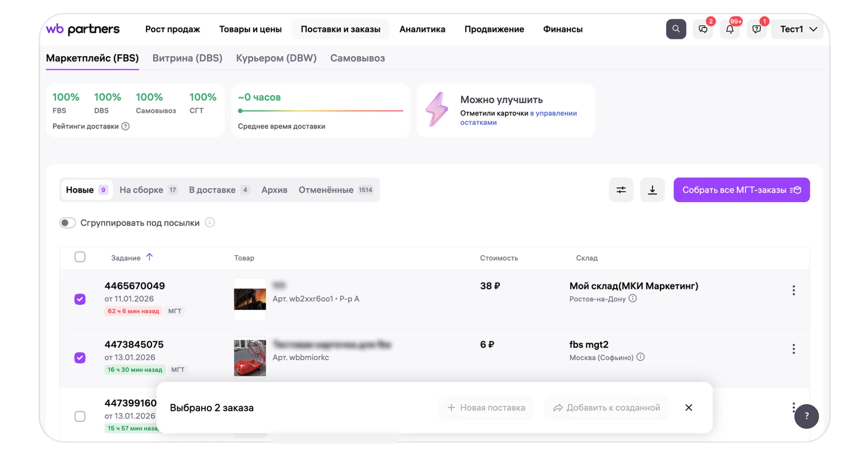This screenshot has height=456, width=868.
Task: Open the Аналитика menu
Action: [x=422, y=29]
